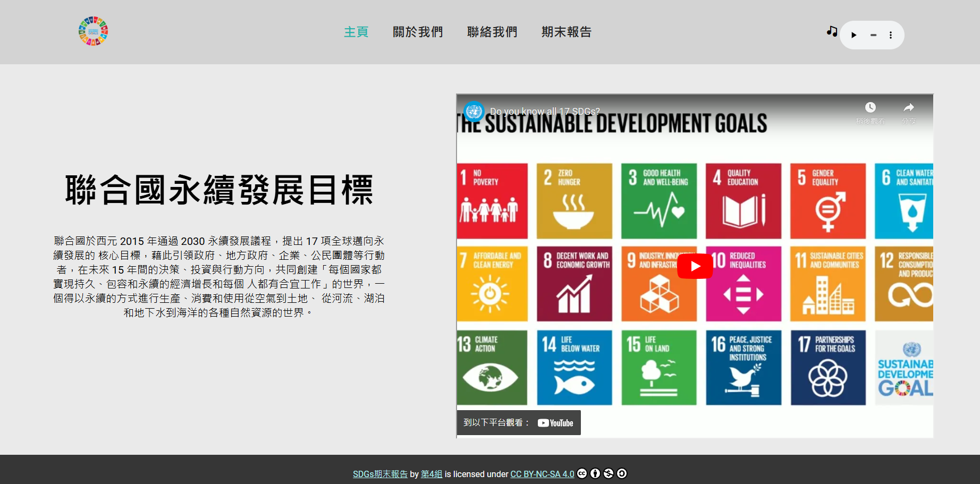Open the 期末報告 page
Screen dimensions: 980x484
[567, 32]
